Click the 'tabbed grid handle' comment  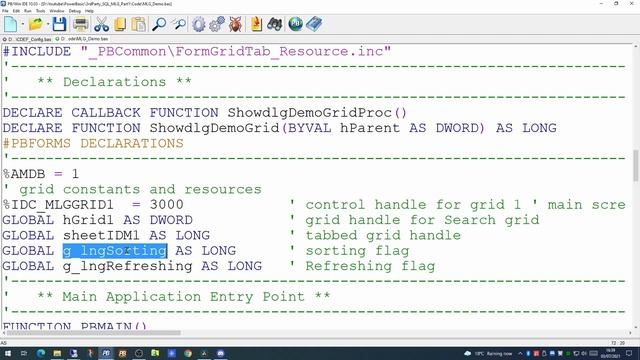(383, 236)
